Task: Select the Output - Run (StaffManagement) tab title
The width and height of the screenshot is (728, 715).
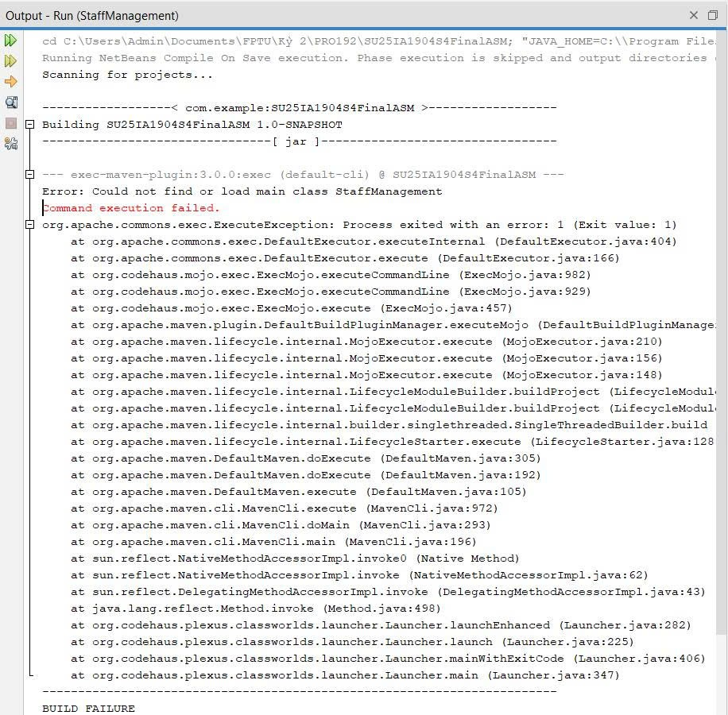Action: point(92,16)
